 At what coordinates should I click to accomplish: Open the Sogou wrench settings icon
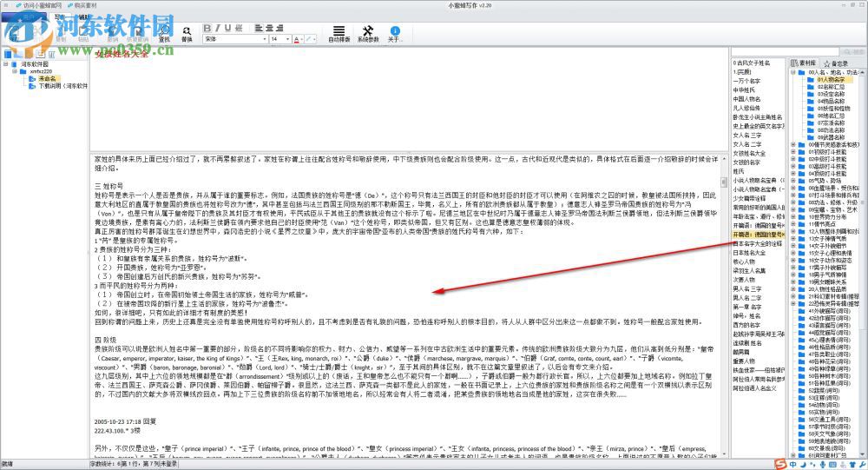click(863, 465)
